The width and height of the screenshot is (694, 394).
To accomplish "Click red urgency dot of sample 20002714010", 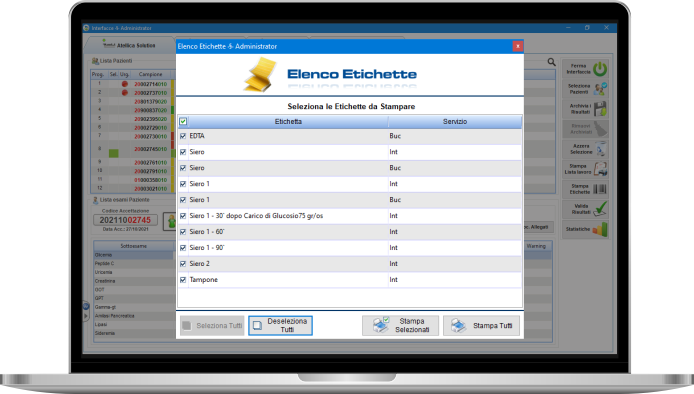I will 125,84.
